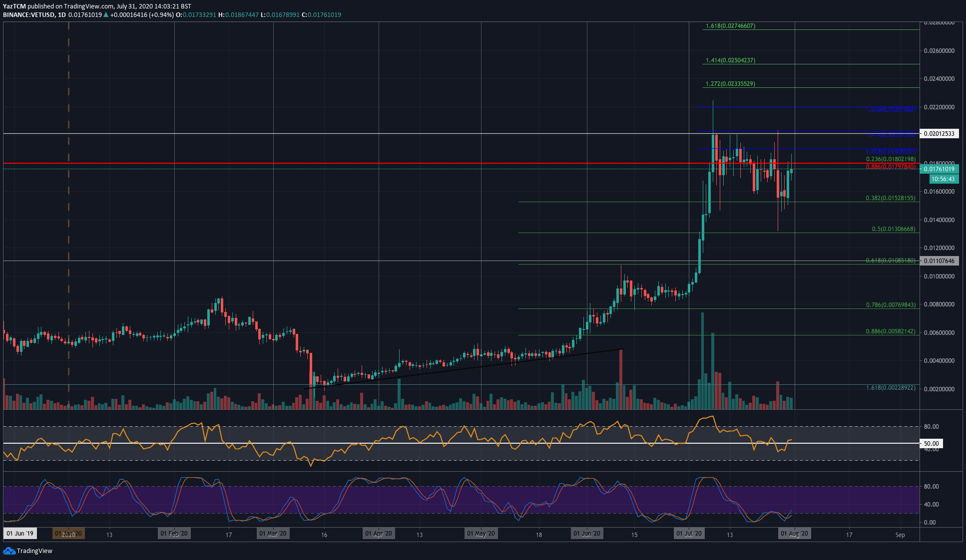This screenshot has height=560, width=966.
Task: Select the 0.786(0.00769843) retracement label
Action: (891, 305)
